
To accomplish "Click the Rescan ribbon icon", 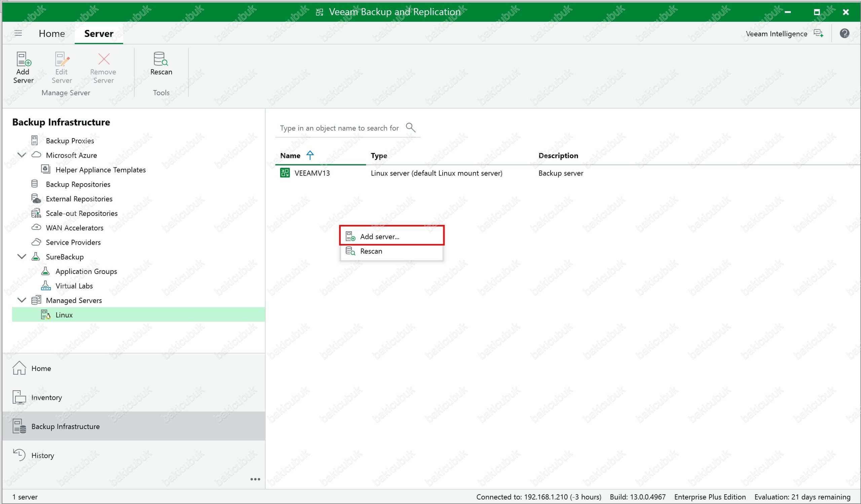I will pyautogui.click(x=161, y=59).
